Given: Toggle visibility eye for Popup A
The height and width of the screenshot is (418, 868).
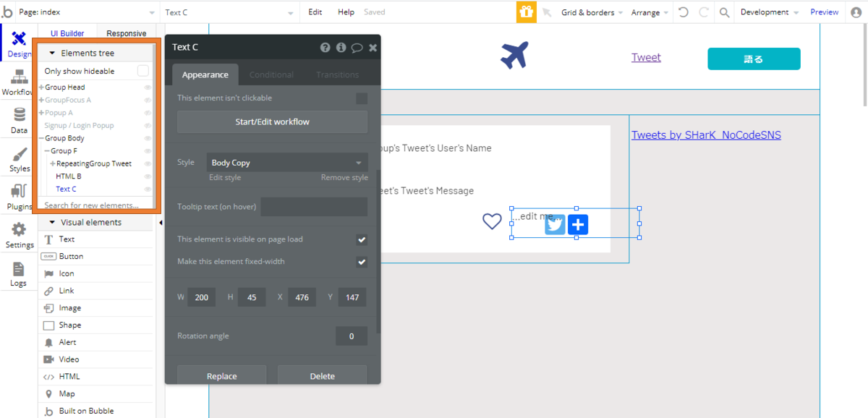Looking at the screenshot, I should click(148, 113).
